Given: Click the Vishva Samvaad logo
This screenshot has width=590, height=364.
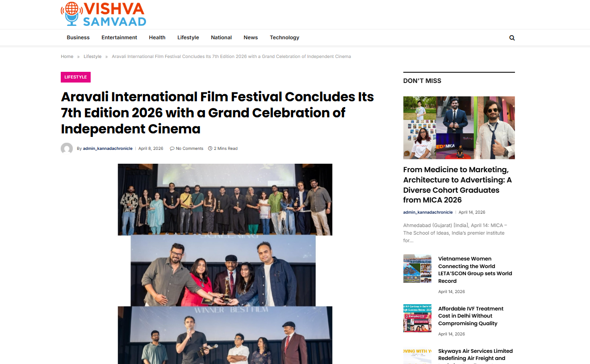Looking at the screenshot, I should [104, 14].
